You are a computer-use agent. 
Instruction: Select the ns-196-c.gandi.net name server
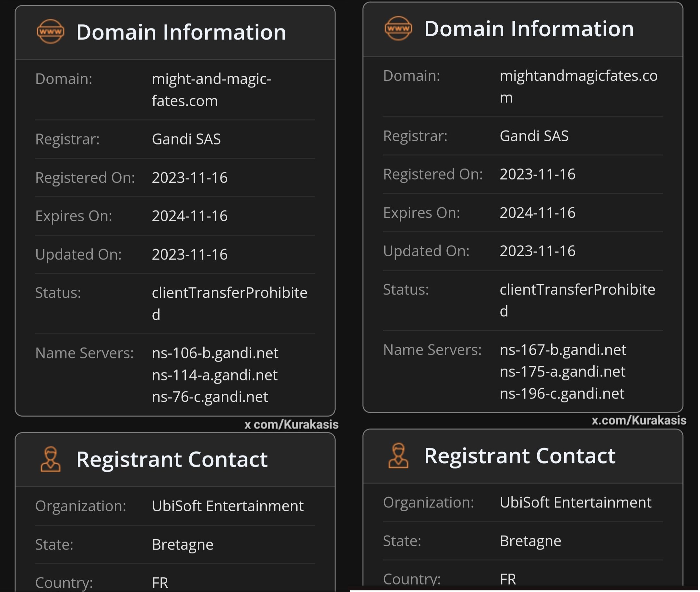point(562,393)
